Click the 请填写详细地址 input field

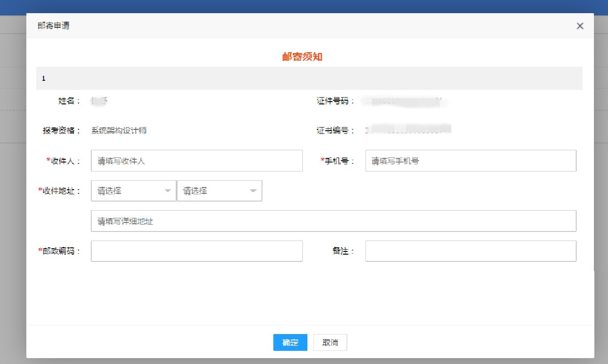334,221
